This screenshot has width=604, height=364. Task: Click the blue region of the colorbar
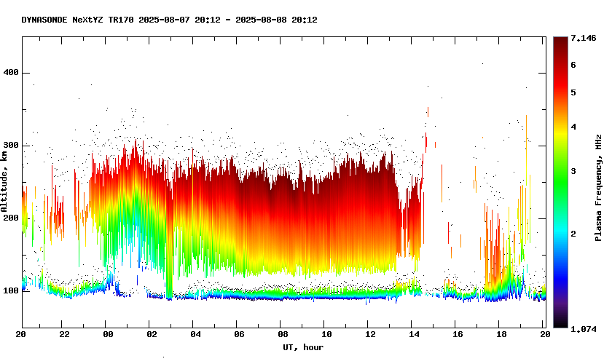pyautogui.click(x=560, y=269)
